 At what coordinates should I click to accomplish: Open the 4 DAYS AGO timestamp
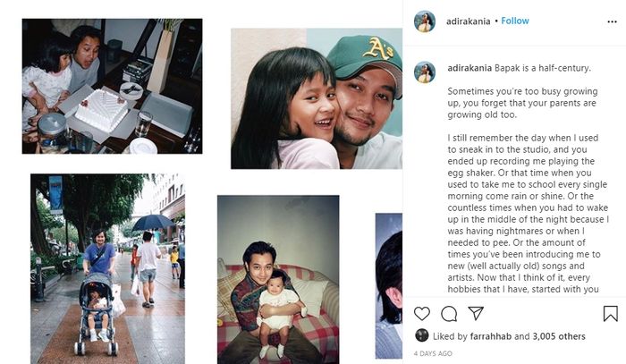point(433,353)
